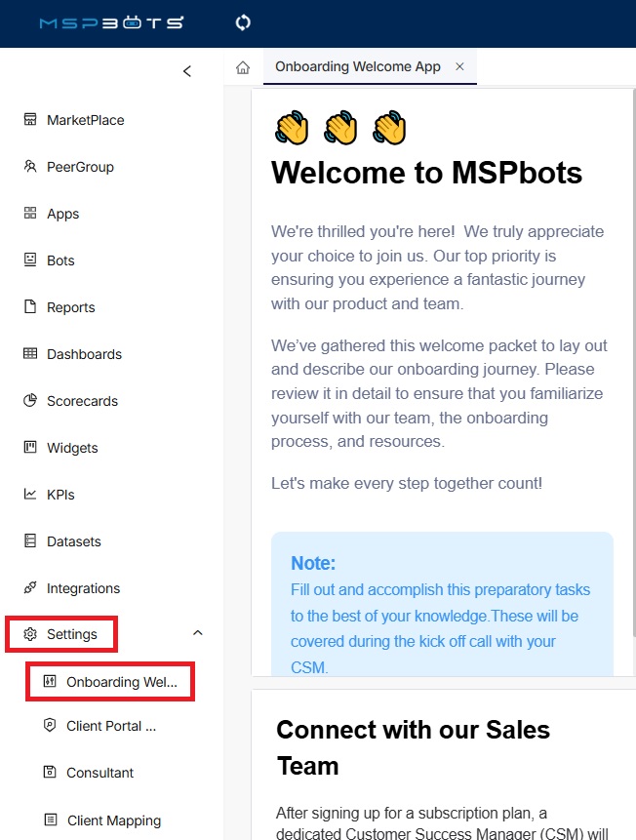Collapse the sidebar with the left arrow

(x=186, y=70)
